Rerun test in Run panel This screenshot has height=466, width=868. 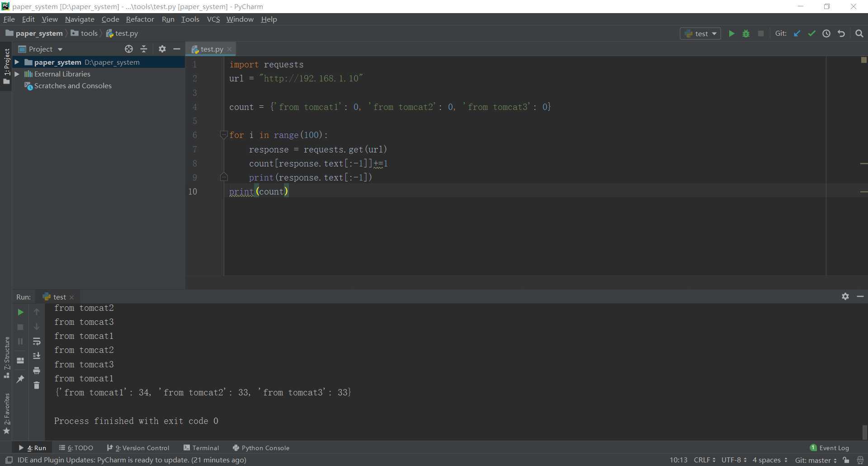tap(20, 312)
